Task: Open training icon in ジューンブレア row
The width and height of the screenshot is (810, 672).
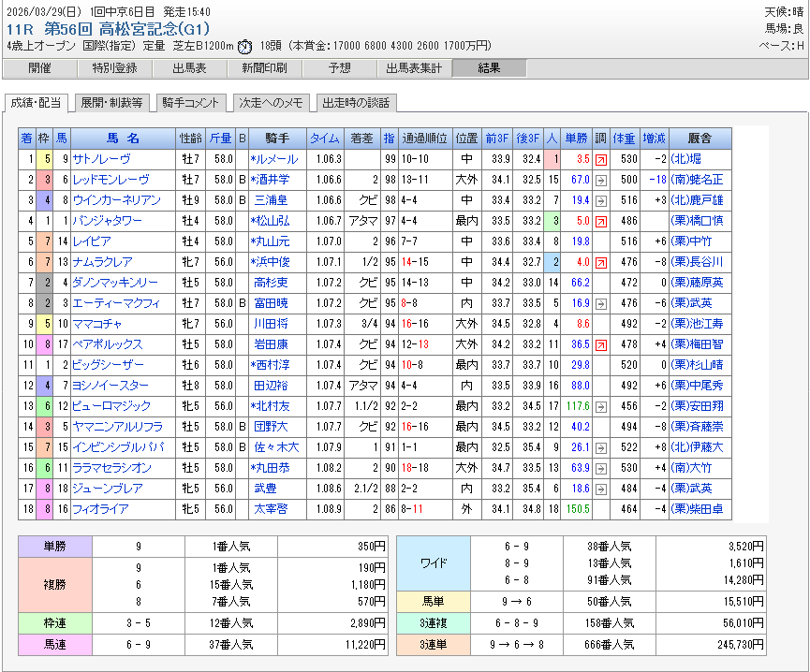Action: (x=600, y=489)
